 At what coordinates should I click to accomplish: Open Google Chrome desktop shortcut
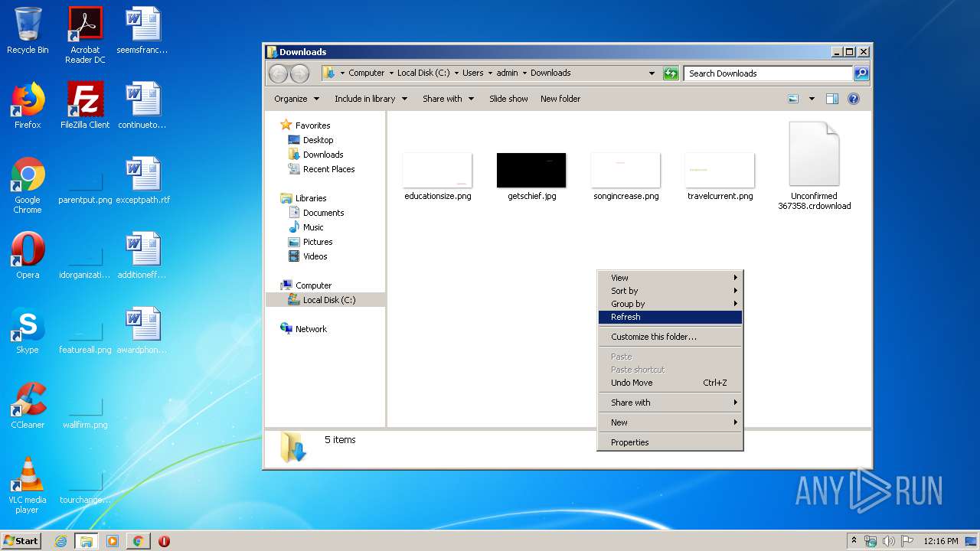click(28, 185)
